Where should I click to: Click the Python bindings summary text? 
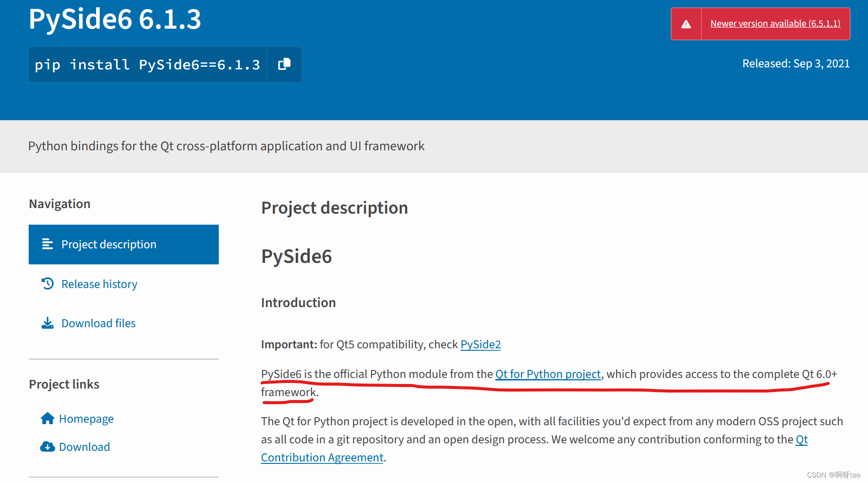[x=226, y=146]
